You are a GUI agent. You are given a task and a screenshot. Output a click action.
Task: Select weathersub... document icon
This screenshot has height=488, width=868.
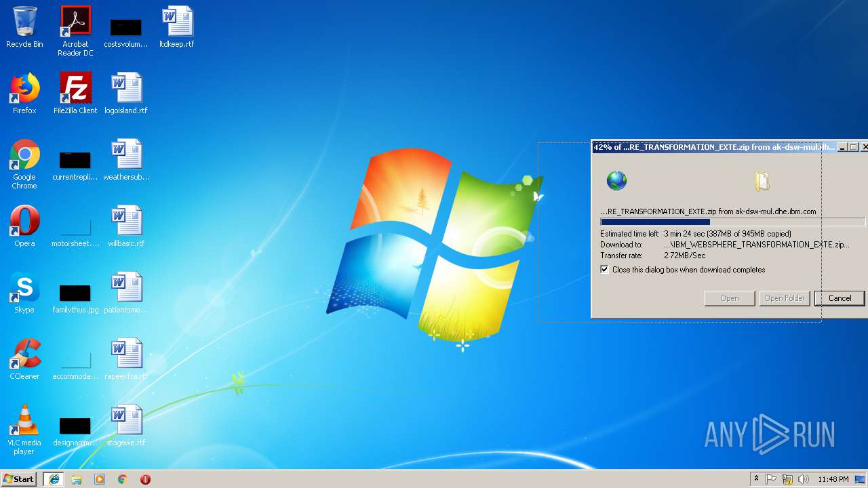[126, 160]
